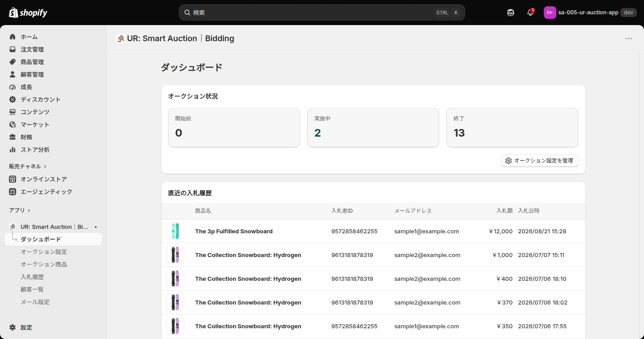The width and height of the screenshot is (644, 339).
Task: Click The 3p Fulfilled Snowboard thumbnail
Action: 175,231
